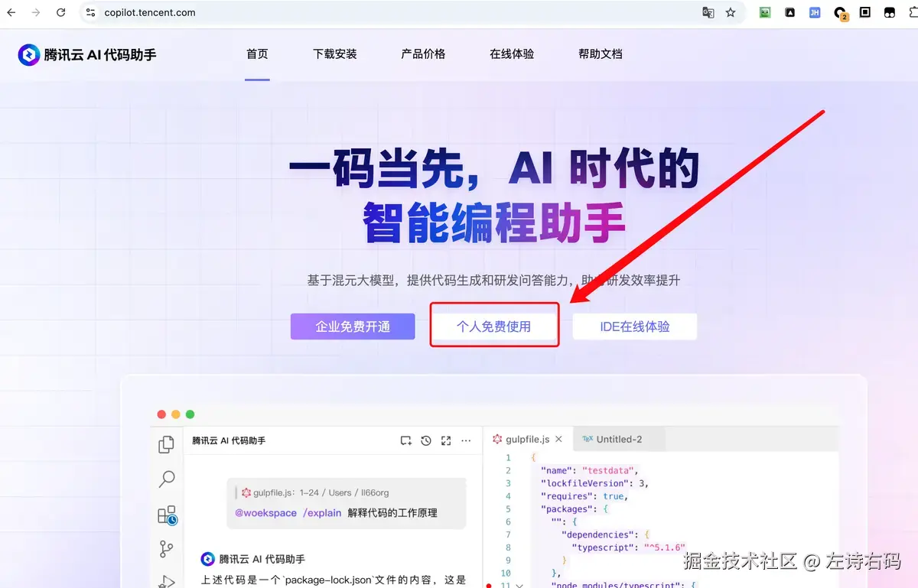Click the red macOS dot in mock IDE

coord(161,414)
